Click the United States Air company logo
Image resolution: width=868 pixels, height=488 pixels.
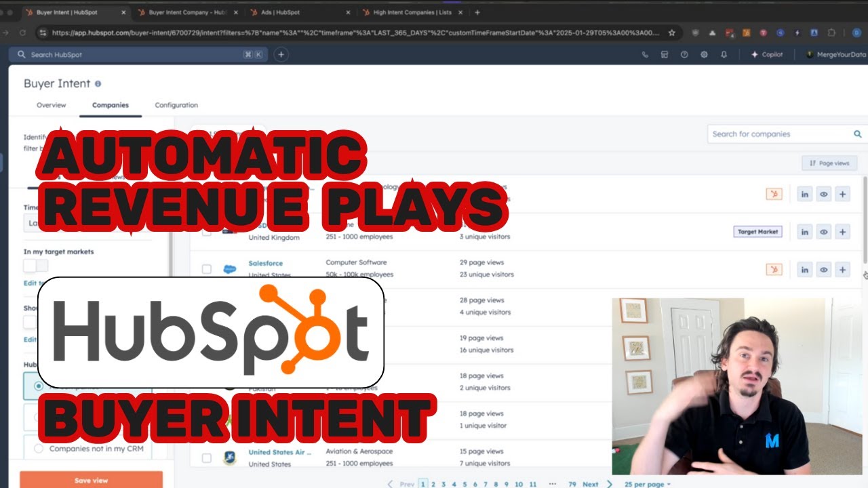tap(230, 457)
